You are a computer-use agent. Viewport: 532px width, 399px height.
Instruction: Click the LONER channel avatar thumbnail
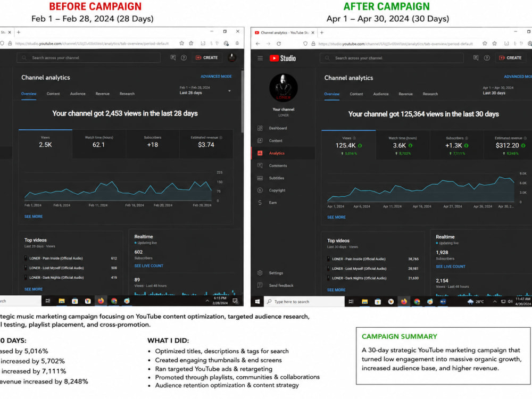tap(284, 88)
